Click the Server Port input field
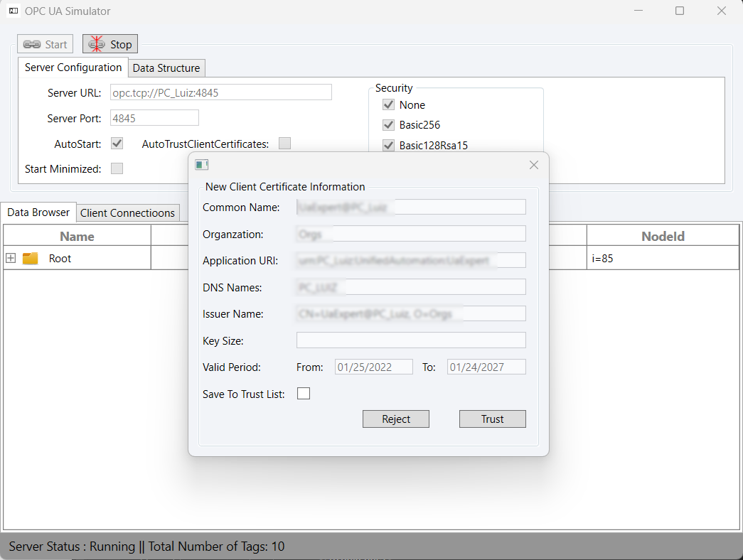 point(154,118)
